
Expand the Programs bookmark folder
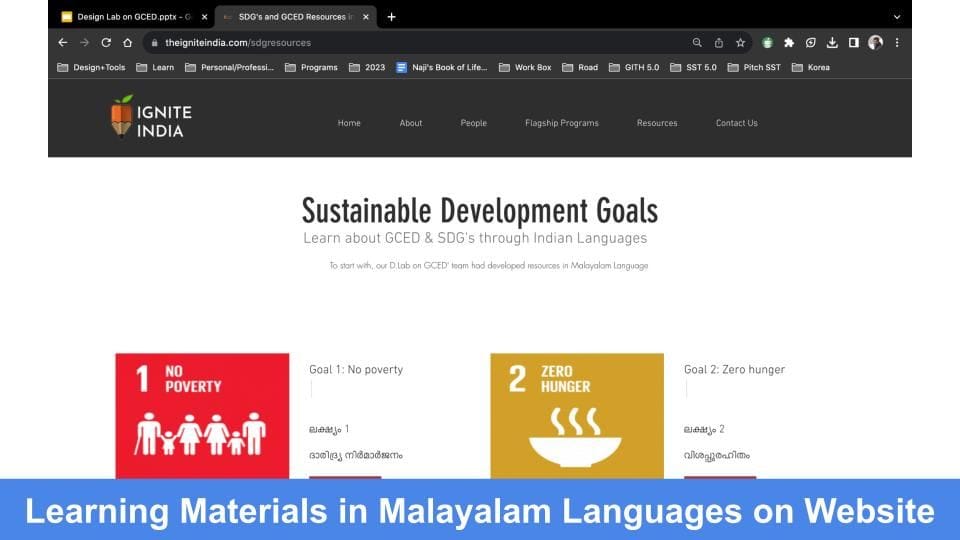311,68
